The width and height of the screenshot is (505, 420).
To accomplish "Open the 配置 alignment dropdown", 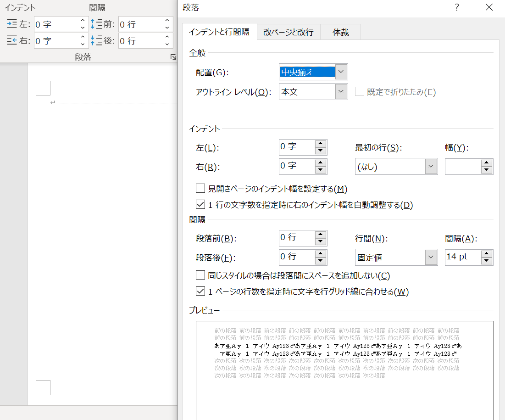I will click(341, 72).
